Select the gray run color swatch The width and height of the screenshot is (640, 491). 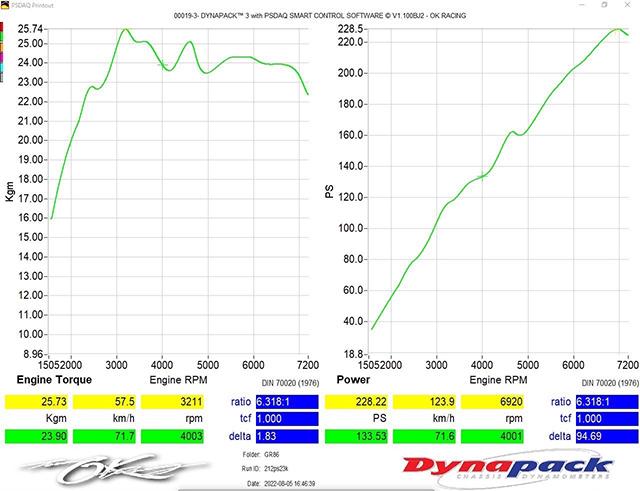coord(2,77)
